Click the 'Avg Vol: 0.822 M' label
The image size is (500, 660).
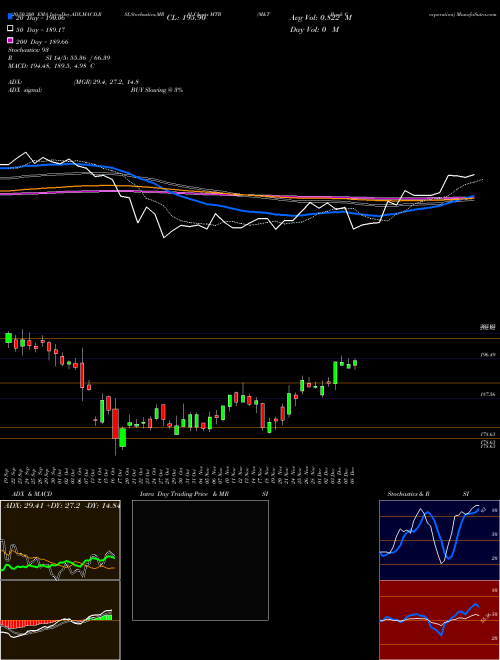tap(321, 18)
